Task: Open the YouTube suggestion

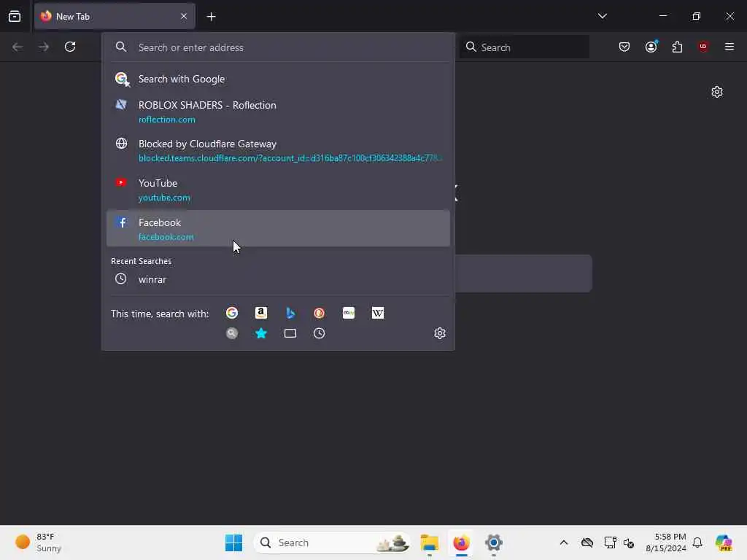Action: pyautogui.click(x=278, y=190)
